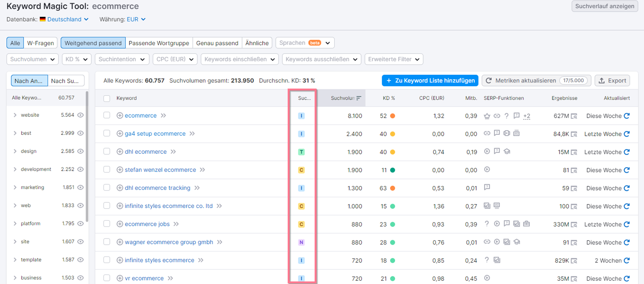Click the sort icon in Suchvolumen column header
This screenshot has height=284, width=644.
(x=359, y=98)
